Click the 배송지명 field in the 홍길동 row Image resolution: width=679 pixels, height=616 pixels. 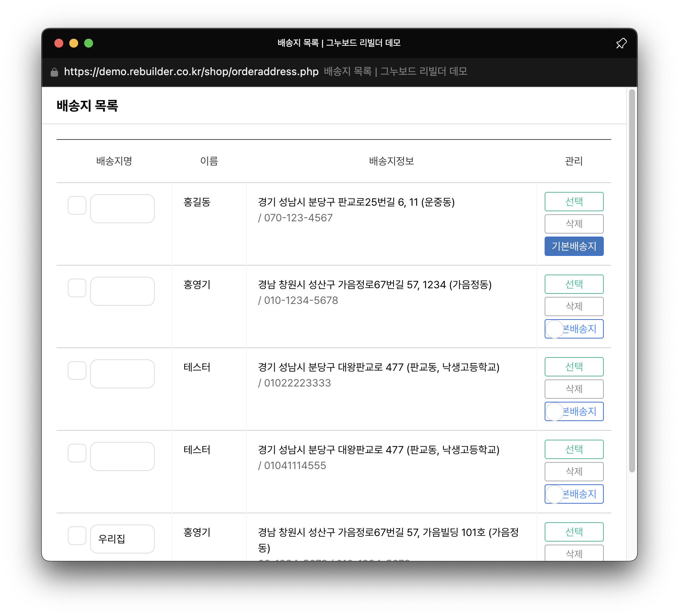pos(122,209)
